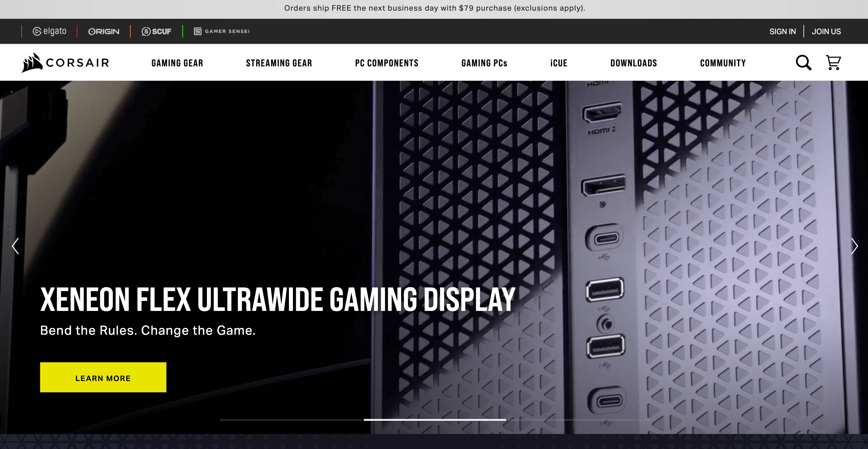Open the Gaming PCs menu

pyautogui.click(x=484, y=63)
